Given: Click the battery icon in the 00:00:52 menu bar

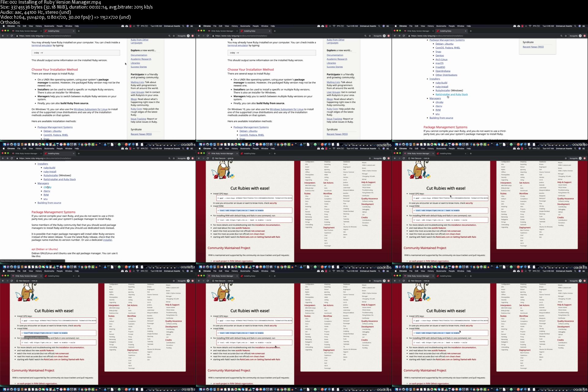Looking at the screenshot, I should [x=146, y=149].
